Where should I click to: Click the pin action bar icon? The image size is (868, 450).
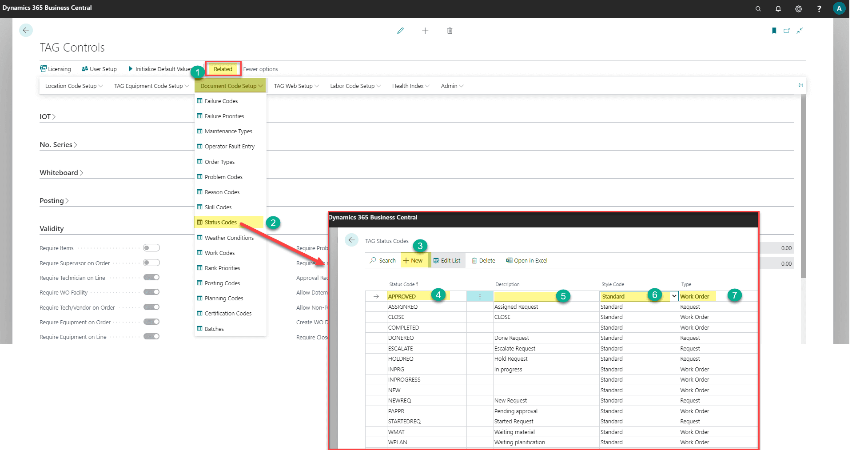(800, 85)
